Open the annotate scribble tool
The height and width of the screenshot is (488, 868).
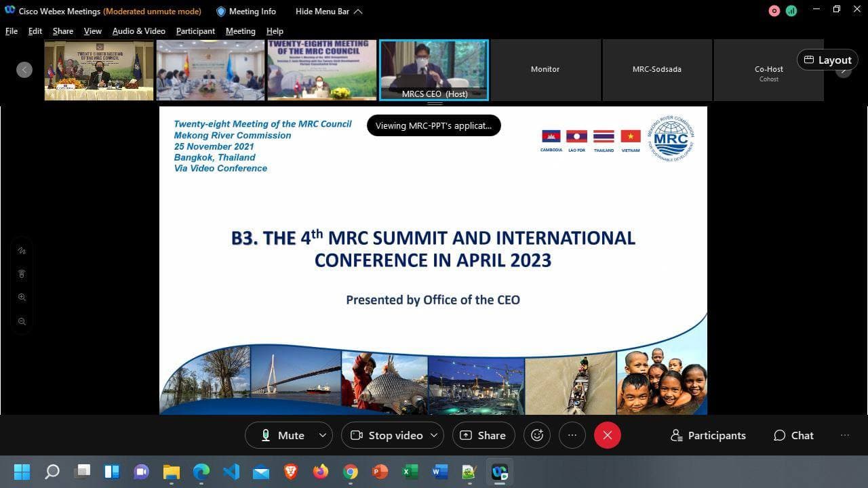coord(22,251)
